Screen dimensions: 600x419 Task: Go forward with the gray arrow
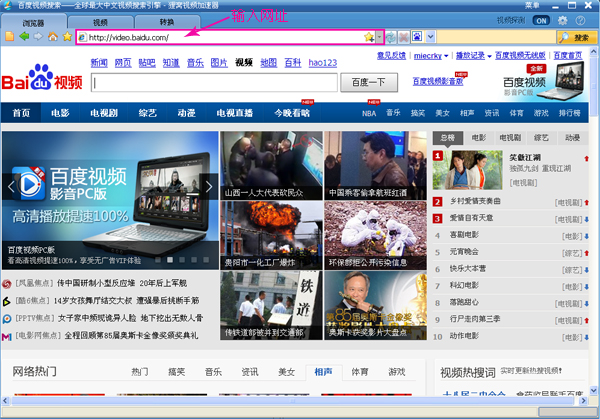(x=38, y=37)
